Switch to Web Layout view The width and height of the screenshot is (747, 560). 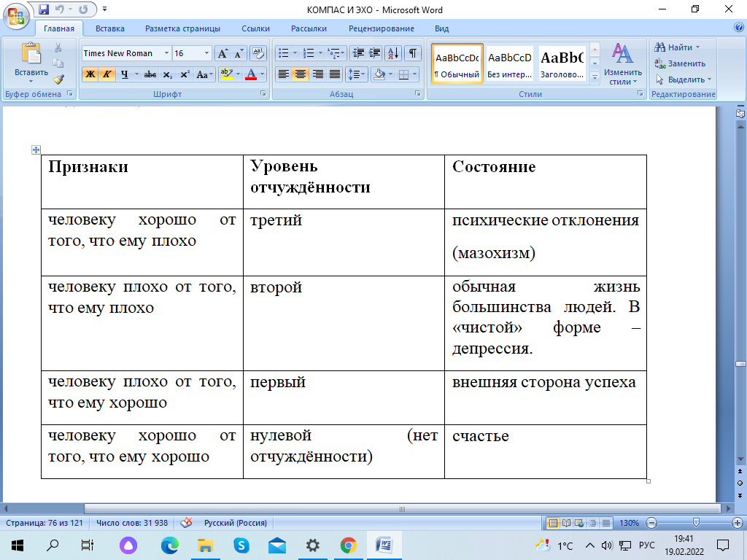[x=579, y=523]
